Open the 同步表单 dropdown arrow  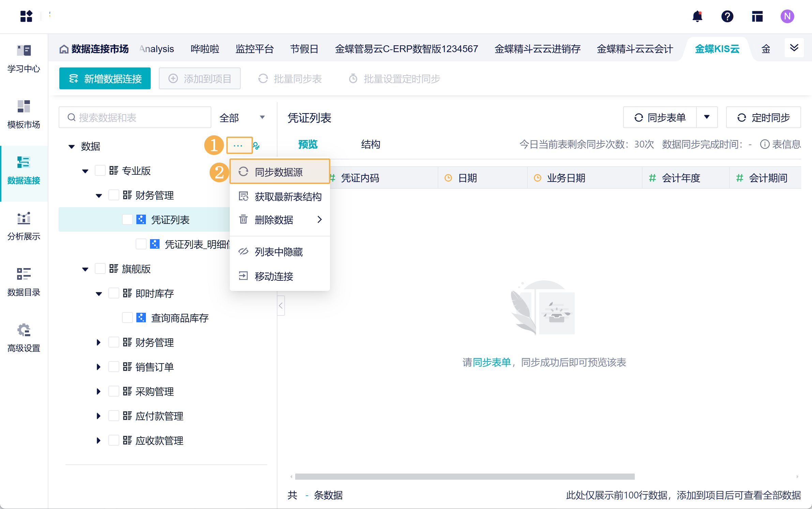[707, 117]
